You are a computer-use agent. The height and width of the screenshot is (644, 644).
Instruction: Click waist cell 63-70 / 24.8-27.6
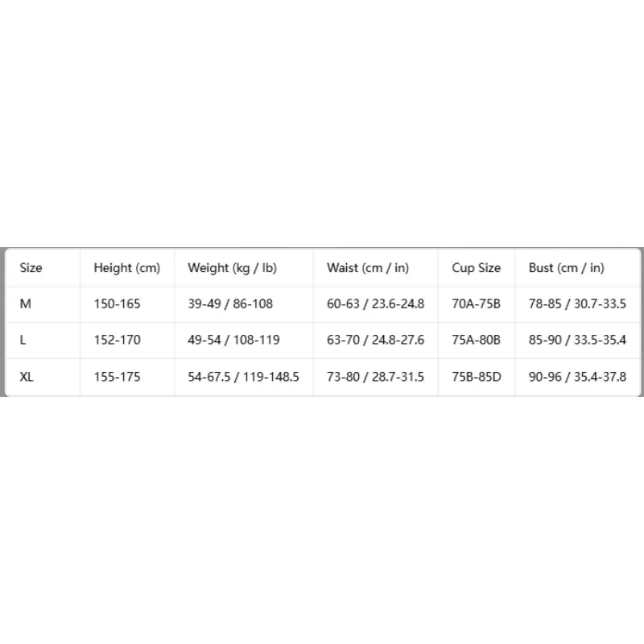375,340
